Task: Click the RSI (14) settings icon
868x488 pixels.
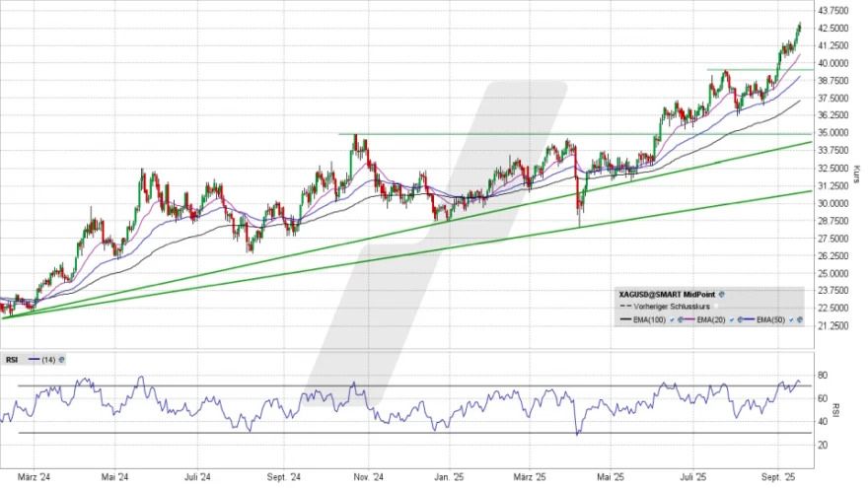Action: 60,359
